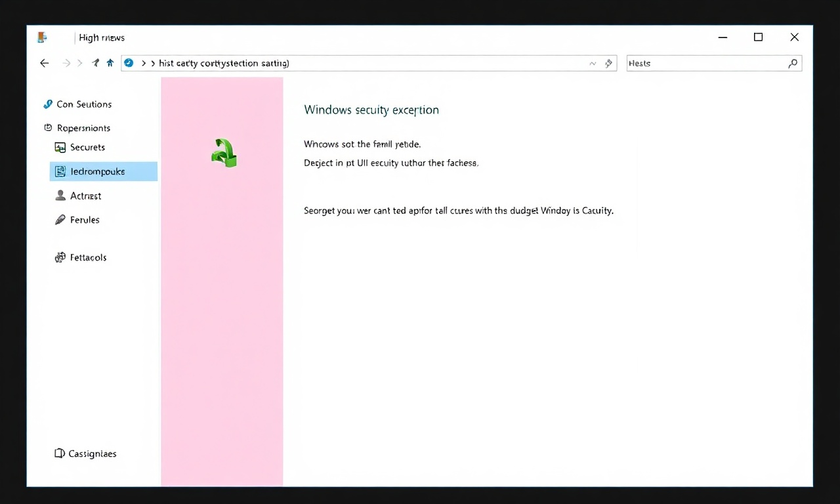Open Actnest in the sidebar
840x504 pixels.
point(86,196)
